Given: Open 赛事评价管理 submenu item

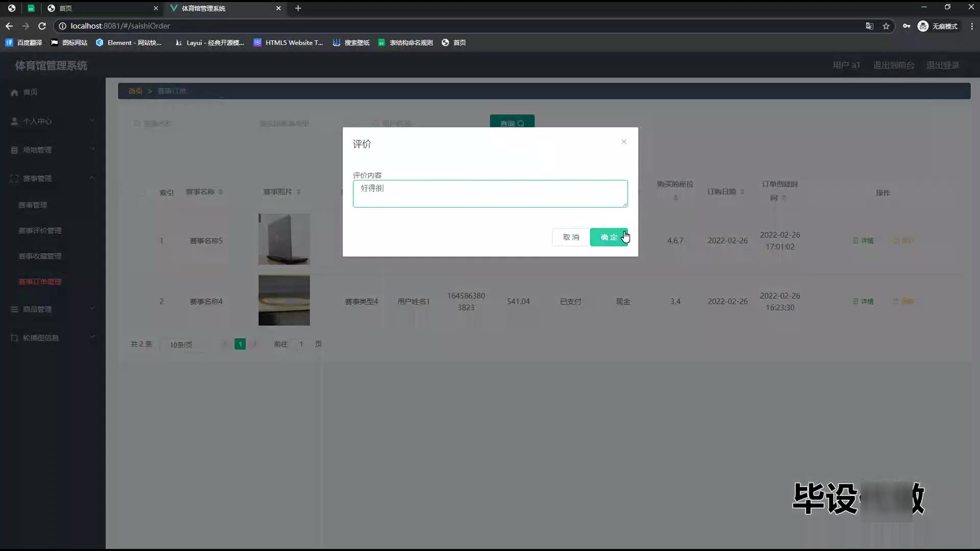Looking at the screenshot, I should pyautogui.click(x=40, y=231).
